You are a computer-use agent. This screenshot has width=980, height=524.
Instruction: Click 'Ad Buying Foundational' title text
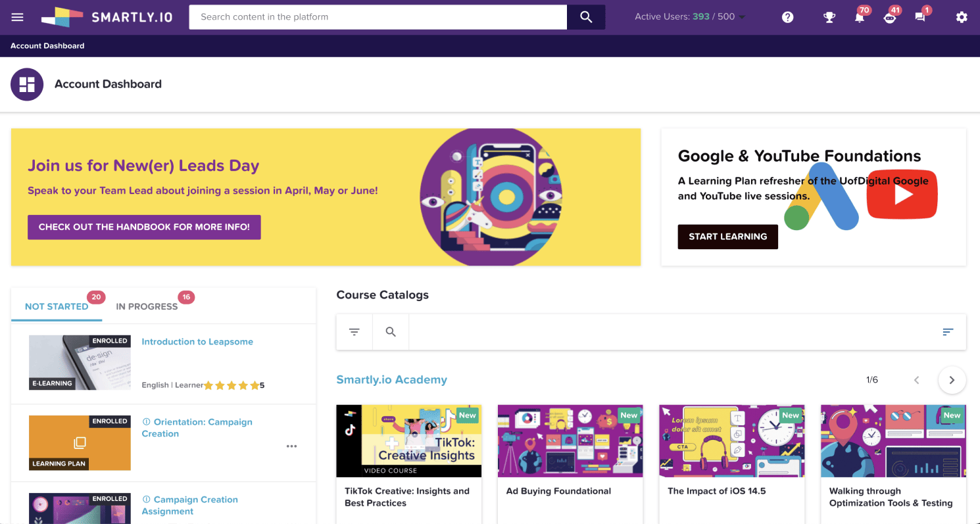click(x=558, y=491)
